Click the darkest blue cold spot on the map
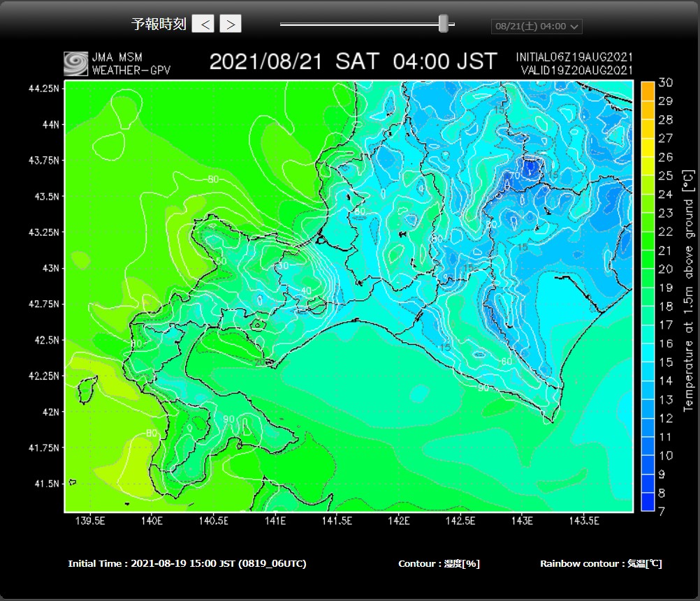Screen dimensions: 700x601 530,168
